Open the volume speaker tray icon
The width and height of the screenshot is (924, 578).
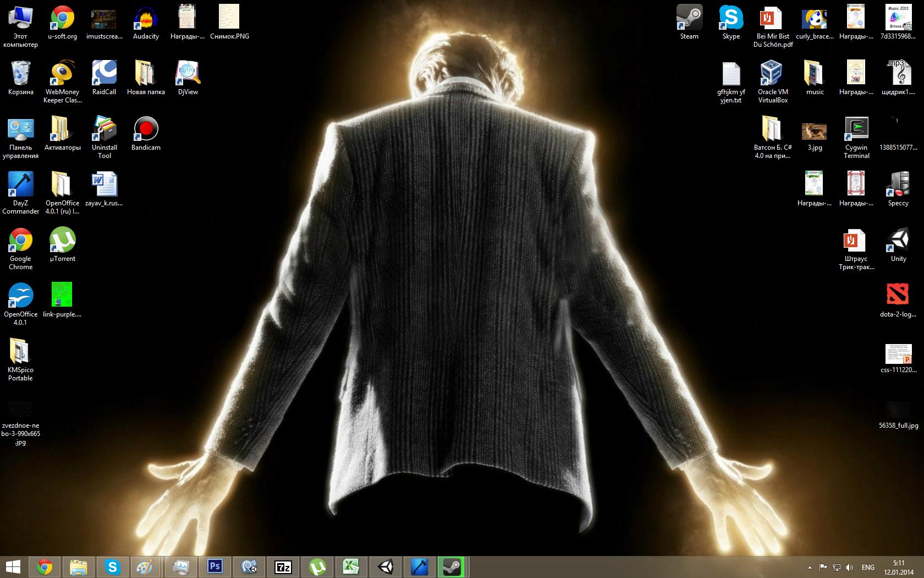(x=850, y=567)
